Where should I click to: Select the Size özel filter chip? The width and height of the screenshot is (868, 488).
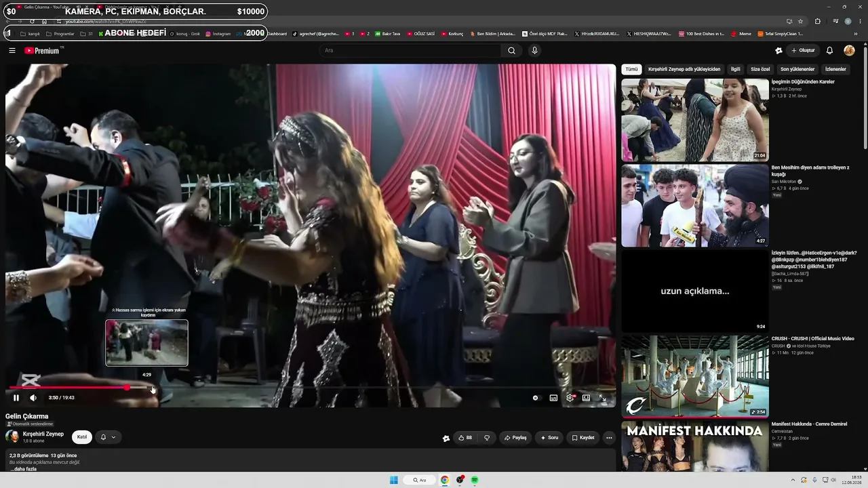(760, 69)
